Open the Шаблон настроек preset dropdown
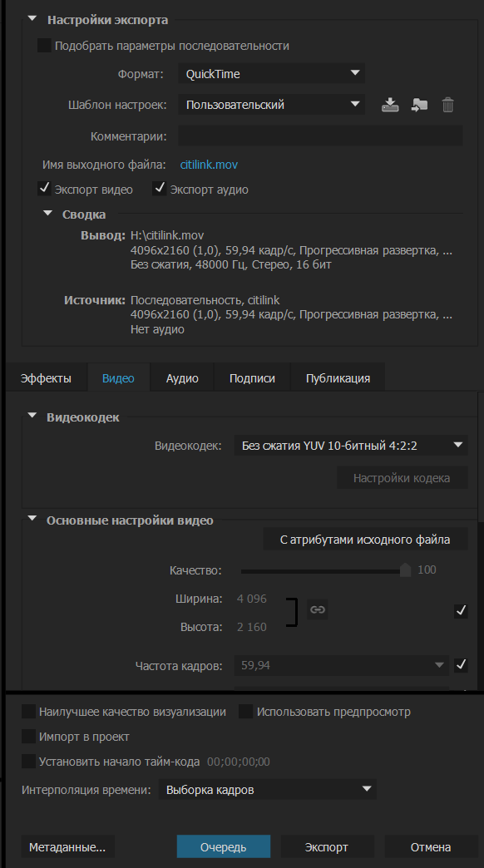Image resolution: width=484 pixels, height=868 pixels. pos(271,105)
